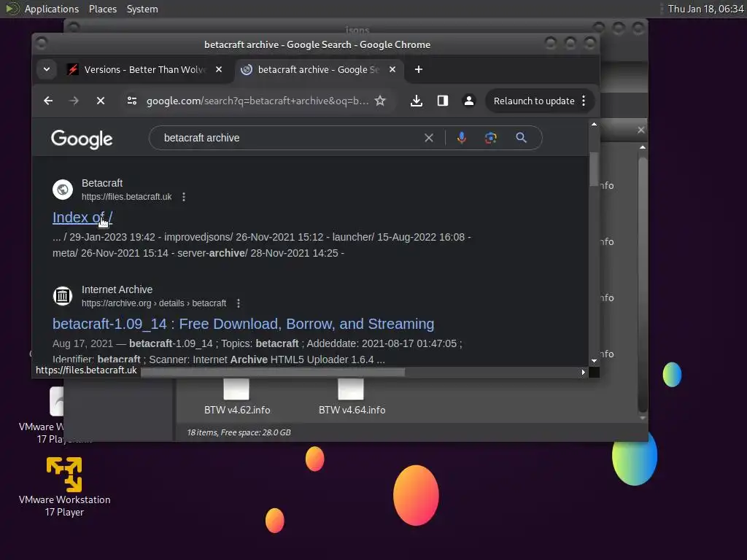
Task: Close the betacraft archive tab
Action: 392,69
